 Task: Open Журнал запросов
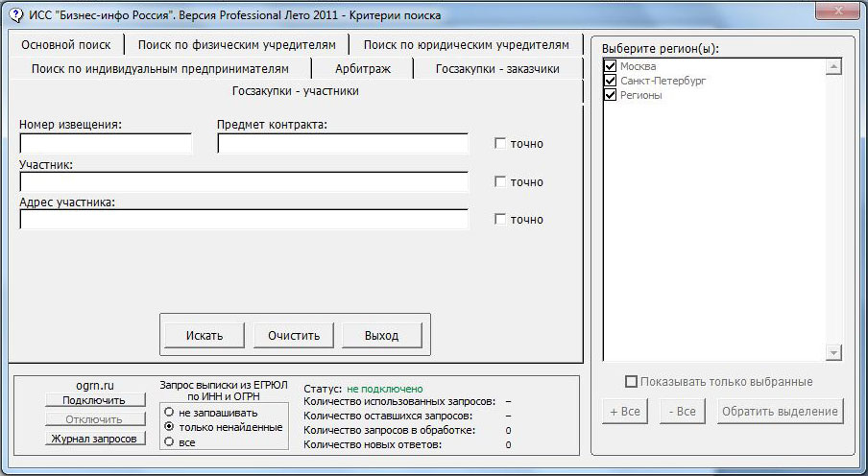coord(94,439)
